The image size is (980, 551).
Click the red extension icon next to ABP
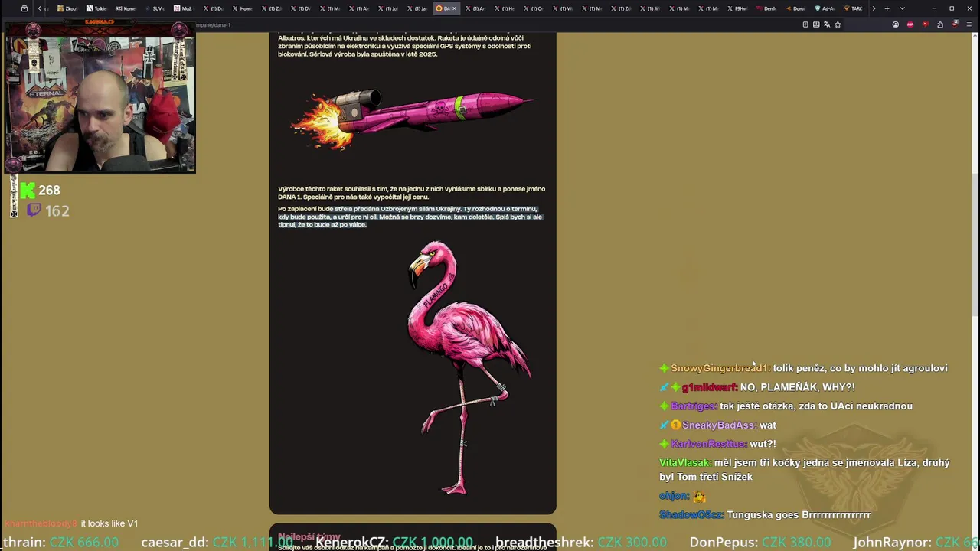pyautogui.click(x=925, y=24)
